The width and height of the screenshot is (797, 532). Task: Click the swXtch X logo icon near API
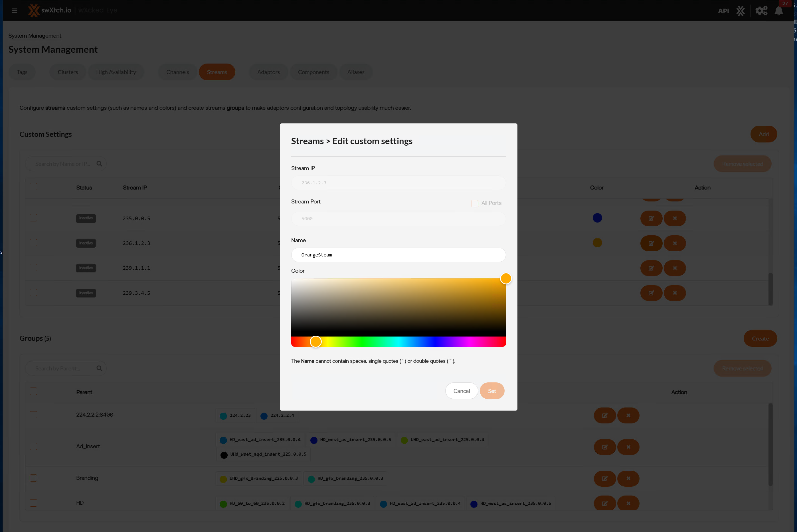740,11
